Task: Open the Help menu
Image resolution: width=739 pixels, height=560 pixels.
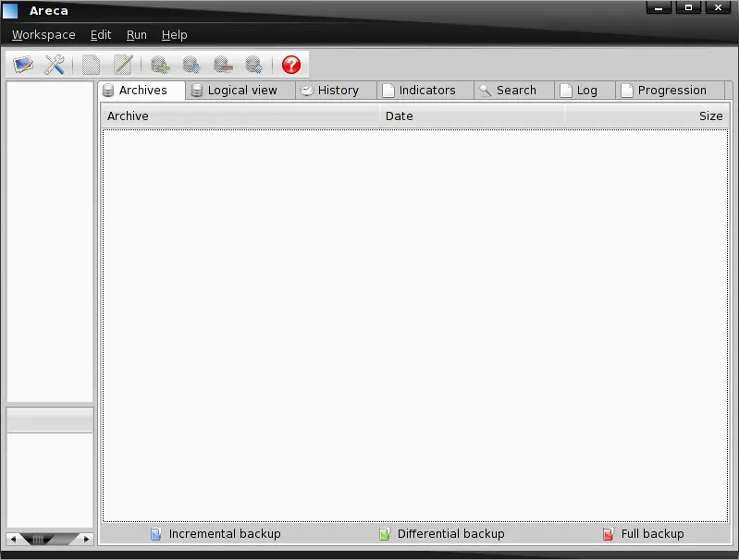Action: [174, 35]
